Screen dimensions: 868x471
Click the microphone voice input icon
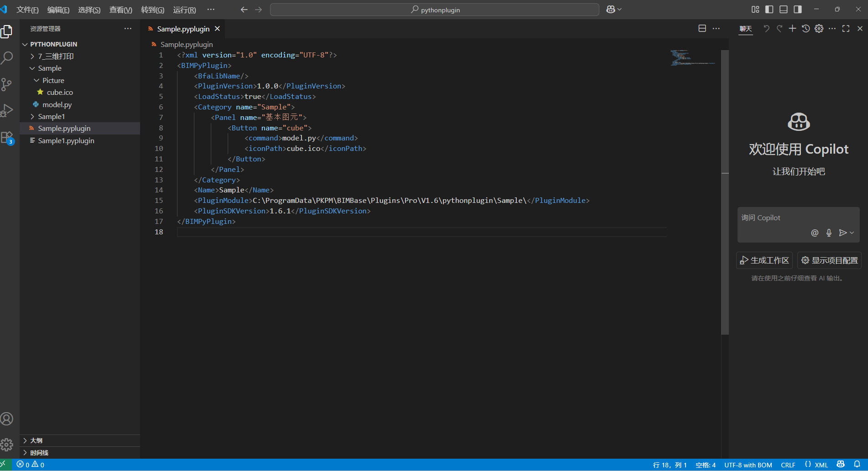(x=829, y=233)
